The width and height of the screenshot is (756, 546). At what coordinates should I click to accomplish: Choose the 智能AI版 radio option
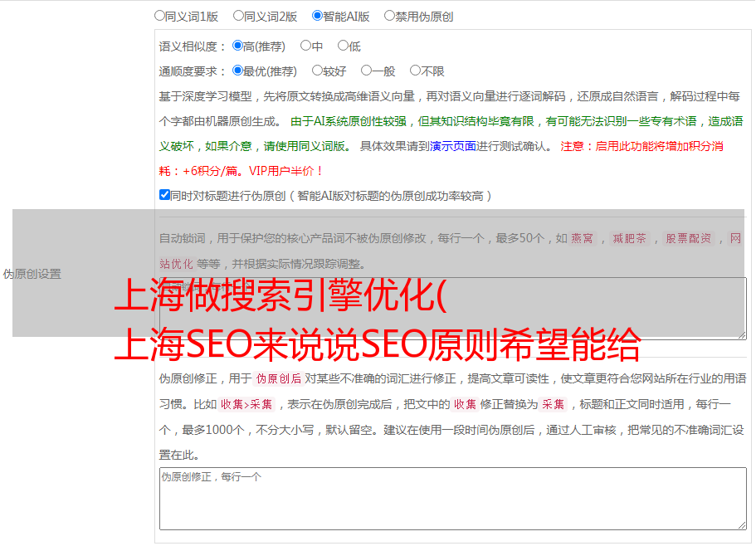coord(317,16)
